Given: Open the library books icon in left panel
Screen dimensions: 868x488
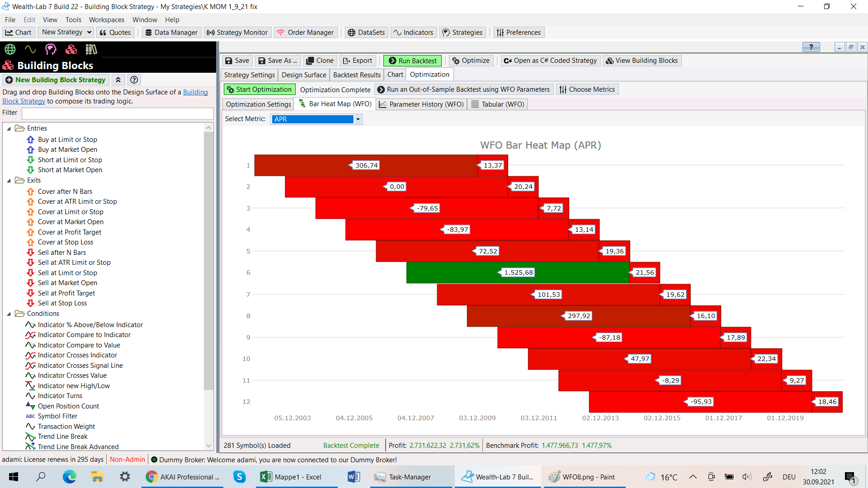Looking at the screenshot, I should click(91, 49).
